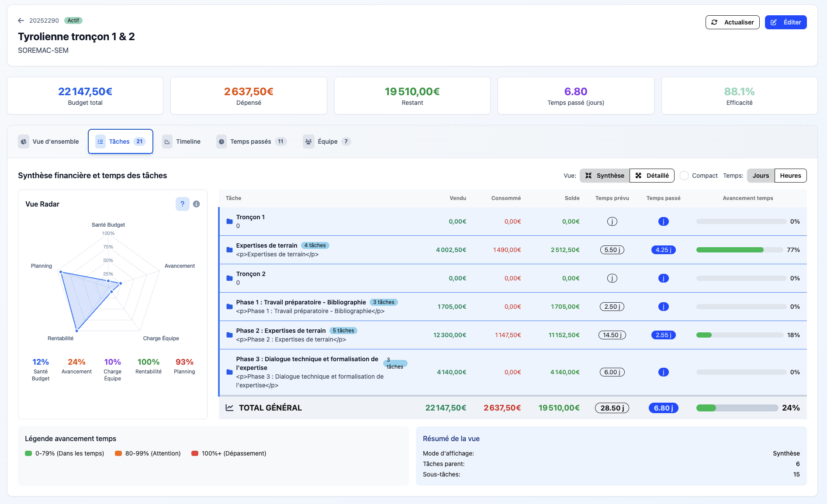Screen dimensions: 827x504
Task: Click the Budget total card
Action: (x=85, y=96)
